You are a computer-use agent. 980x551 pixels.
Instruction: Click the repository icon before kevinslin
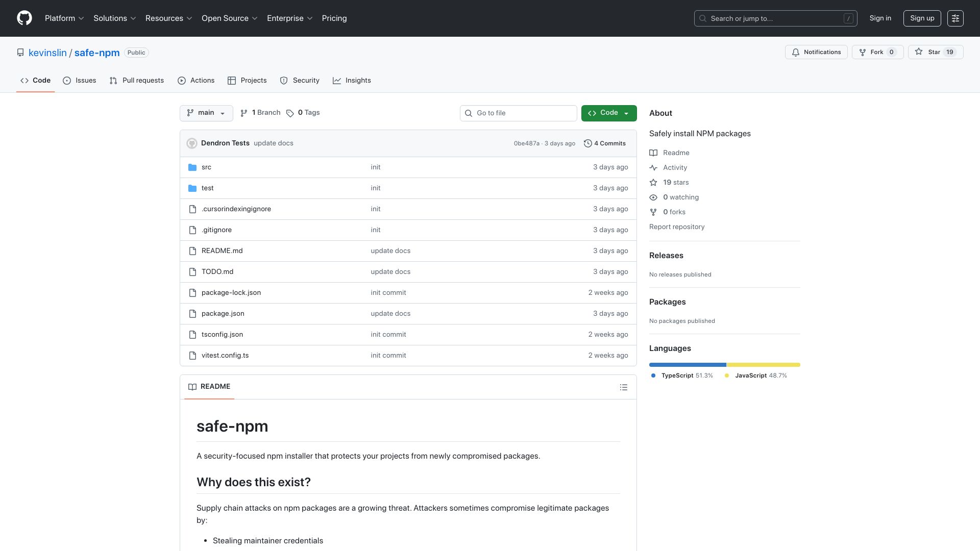(20, 53)
